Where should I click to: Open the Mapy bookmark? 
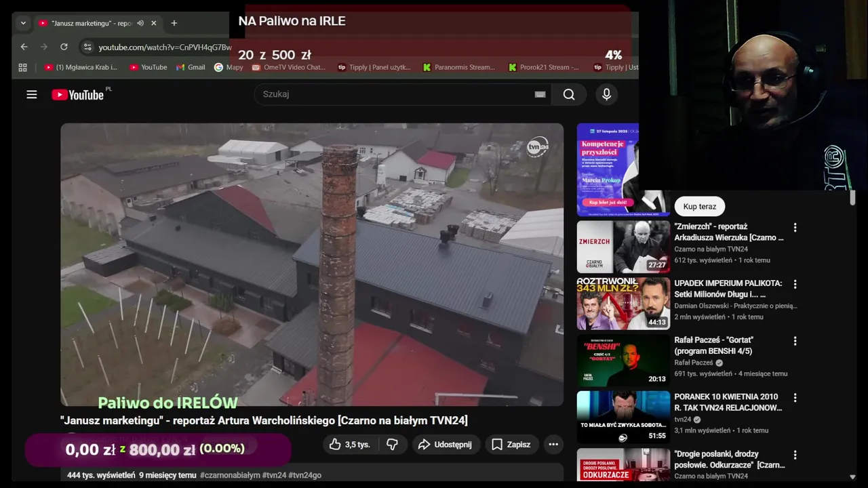pos(229,67)
